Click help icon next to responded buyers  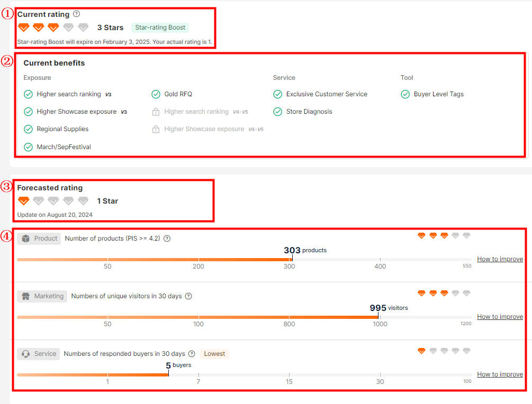tap(192, 354)
